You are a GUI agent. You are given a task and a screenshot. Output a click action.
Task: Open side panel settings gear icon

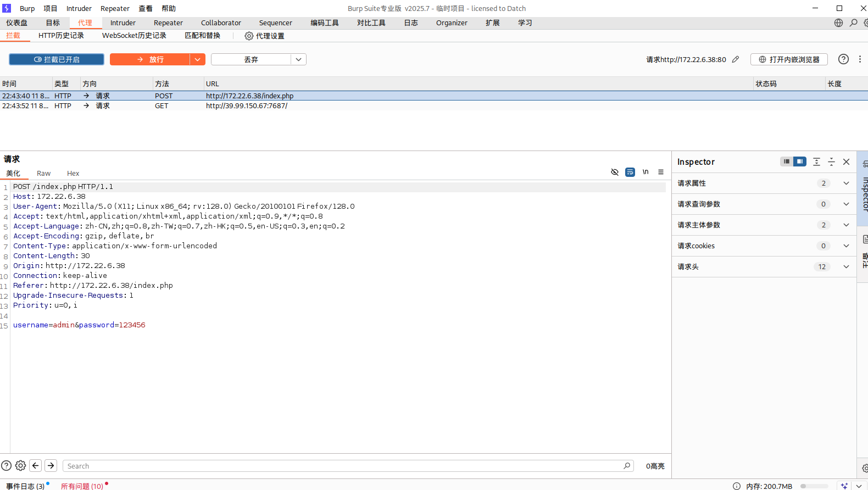865,469
